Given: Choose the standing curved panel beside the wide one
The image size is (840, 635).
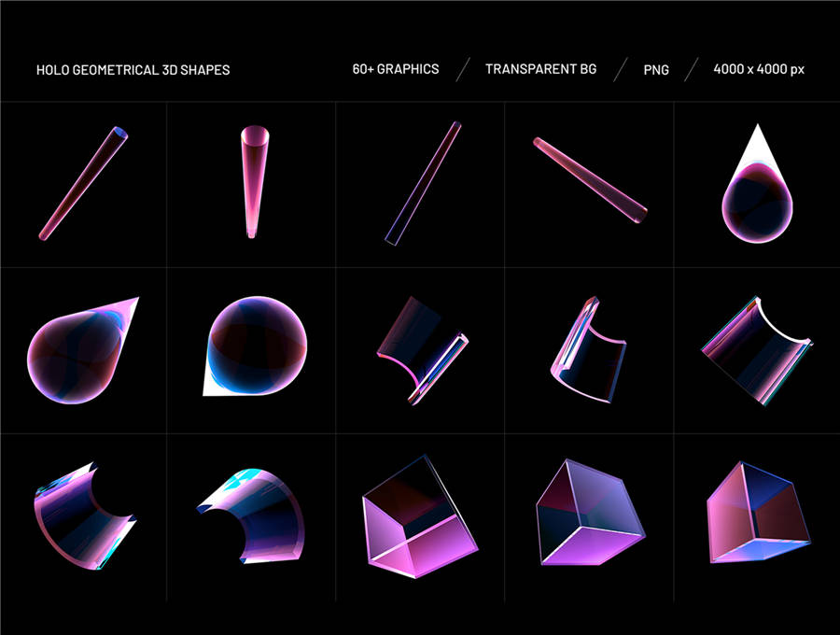Looking at the screenshot, I should [x=586, y=351].
